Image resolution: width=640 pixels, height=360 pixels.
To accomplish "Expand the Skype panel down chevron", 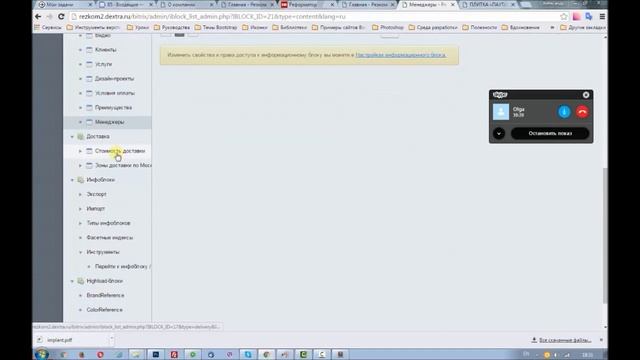I will click(499, 133).
